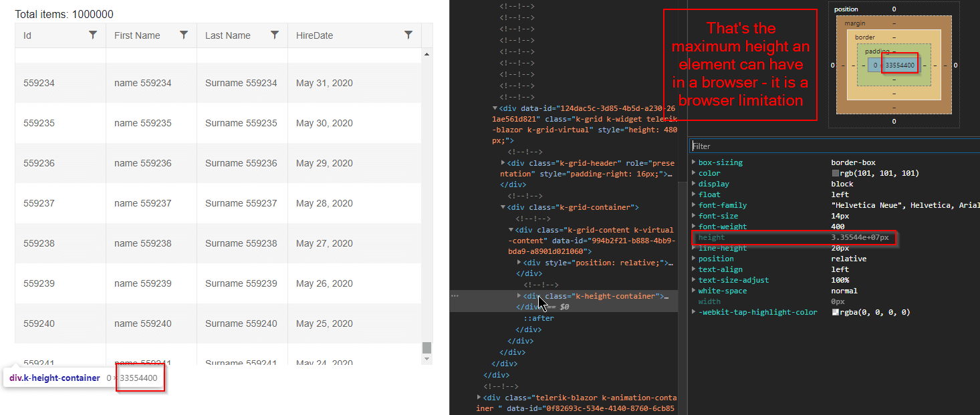Click the more-actions dots beside the k-height-container node
Image resolution: width=980 pixels, height=415 pixels.
pyautogui.click(x=455, y=295)
